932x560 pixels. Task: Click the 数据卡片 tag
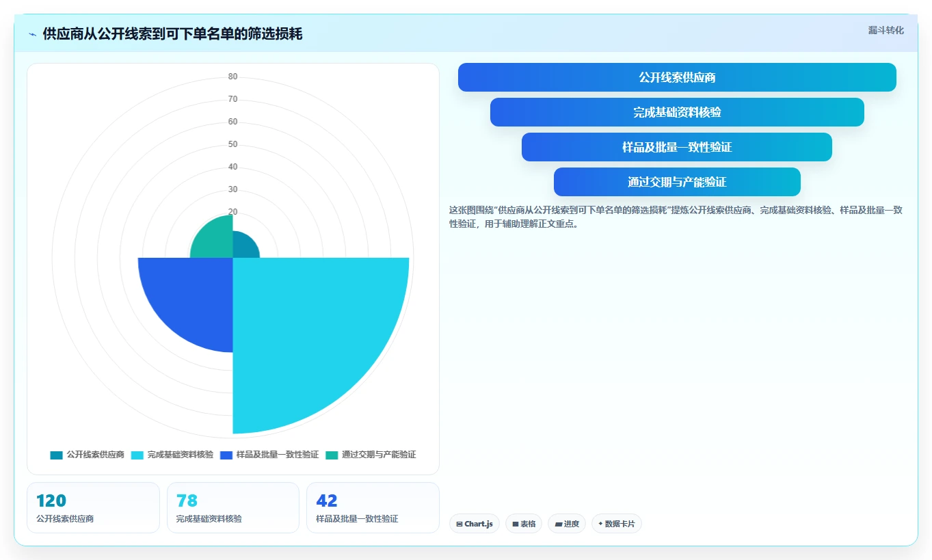pyautogui.click(x=617, y=524)
